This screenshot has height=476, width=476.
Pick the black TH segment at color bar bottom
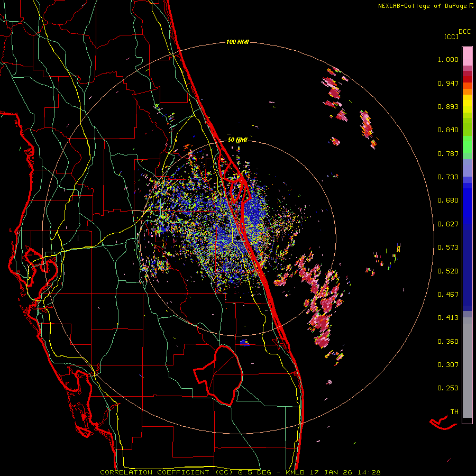pyautogui.click(x=467, y=420)
